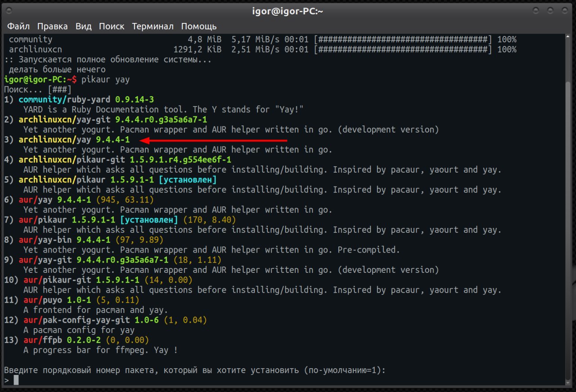Click 'Запускается полное обновление системы' line
The width and height of the screenshot is (576, 392).
[x=108, y=59]
